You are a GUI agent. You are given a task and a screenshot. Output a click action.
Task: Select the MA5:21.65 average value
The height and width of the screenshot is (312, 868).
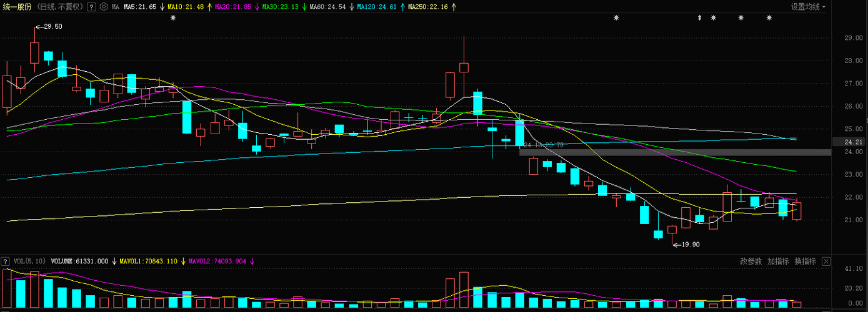tap(140, 7)
